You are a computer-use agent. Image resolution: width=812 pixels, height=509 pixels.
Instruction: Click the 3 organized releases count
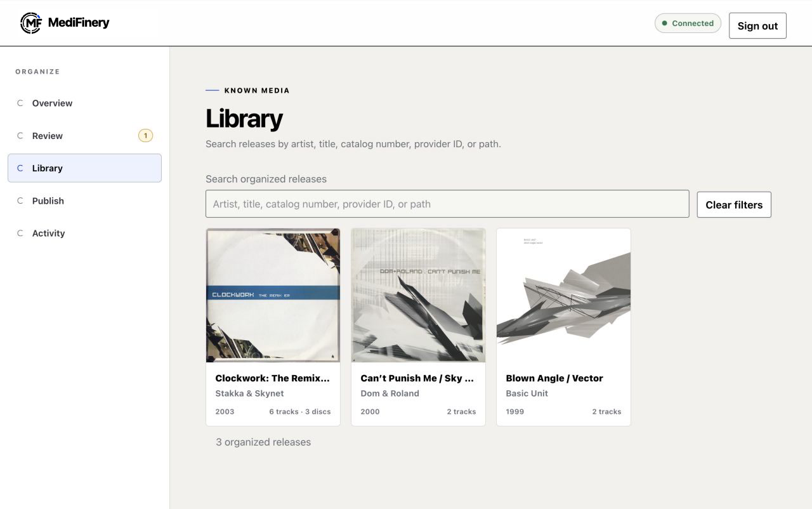(263, 442)
